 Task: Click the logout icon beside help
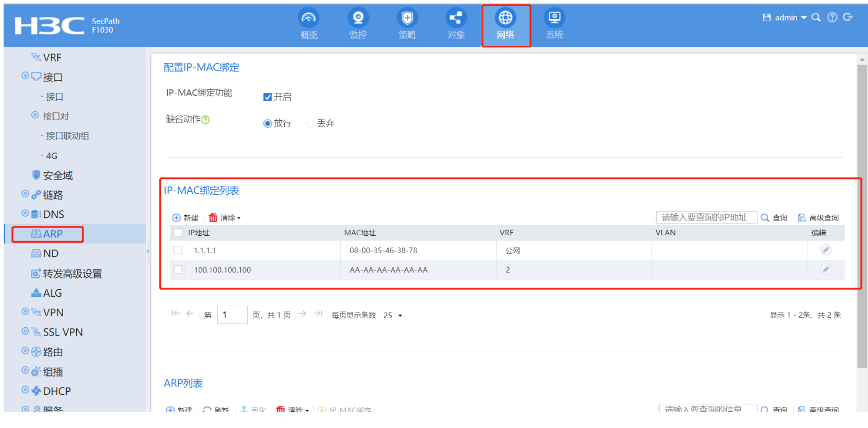[847, 17]
